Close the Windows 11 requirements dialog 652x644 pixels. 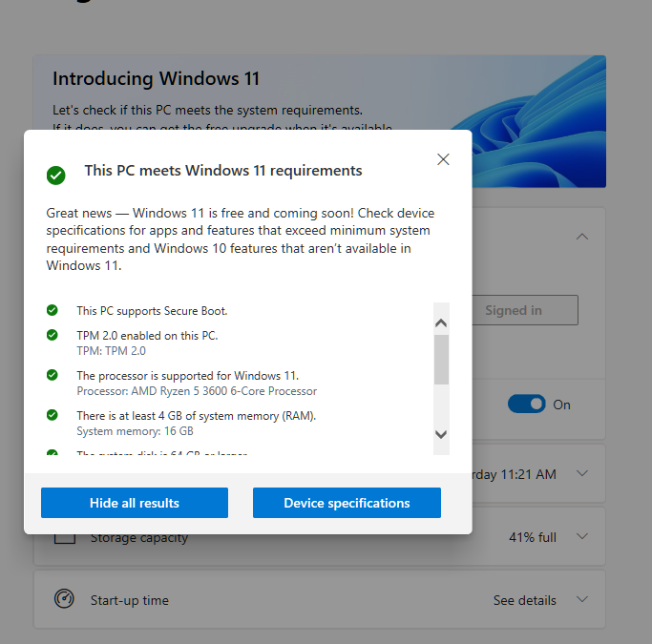[443, 159]
